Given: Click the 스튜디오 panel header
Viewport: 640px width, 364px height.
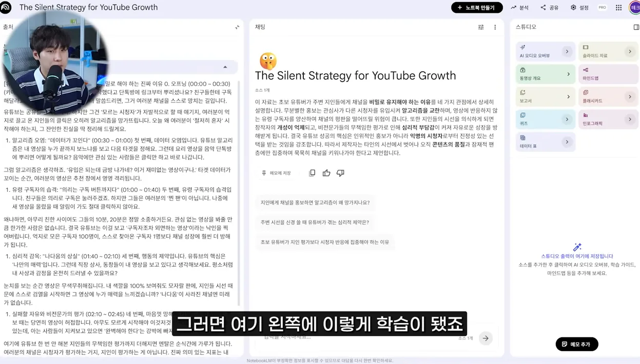Looking at the screenshot, I should pos(526,27).
